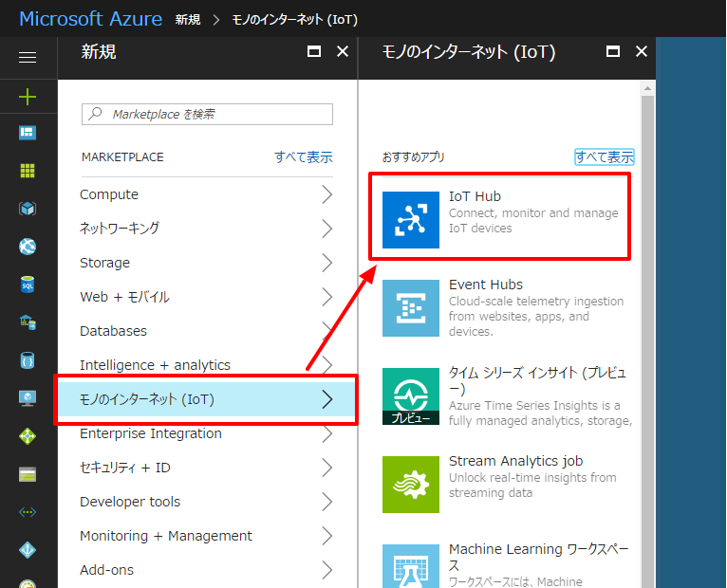Expand the Monitoring + Management chevron

tap(327, 536)
